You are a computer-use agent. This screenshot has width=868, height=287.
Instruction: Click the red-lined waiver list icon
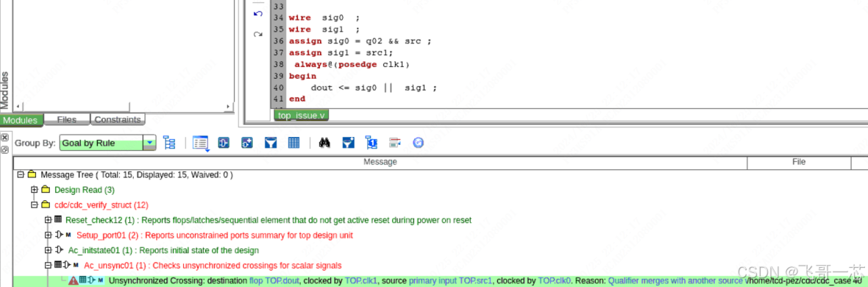pyautogui.click(x=395, y=143)
